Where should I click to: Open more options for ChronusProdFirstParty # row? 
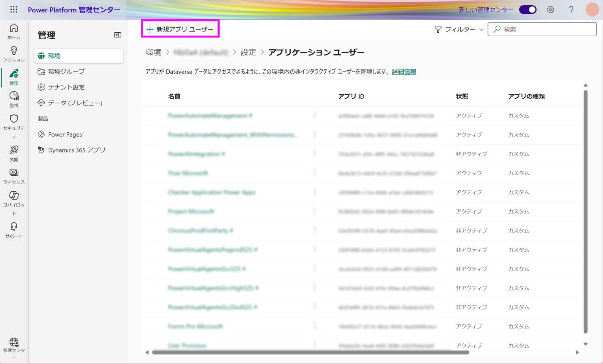pos(315,230)
